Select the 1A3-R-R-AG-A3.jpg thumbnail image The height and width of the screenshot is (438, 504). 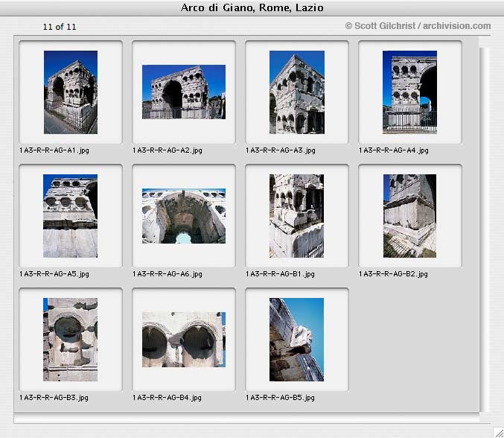point(297,92)
